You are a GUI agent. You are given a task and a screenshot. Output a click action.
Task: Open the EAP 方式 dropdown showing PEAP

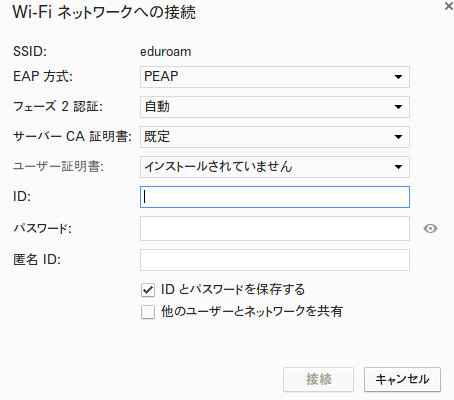coord(275,77)
